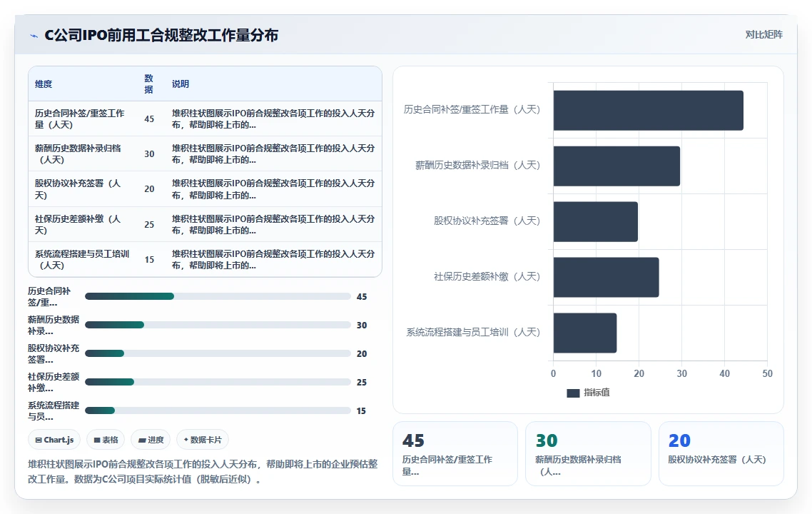Click chart bar for 股权协议补充签署

coord(596,222)
